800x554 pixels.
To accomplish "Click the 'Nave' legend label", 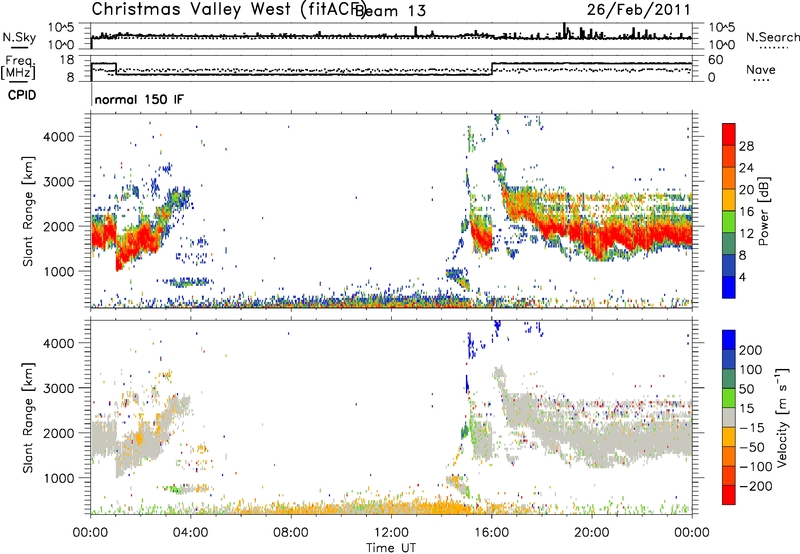I will point(761,69).
